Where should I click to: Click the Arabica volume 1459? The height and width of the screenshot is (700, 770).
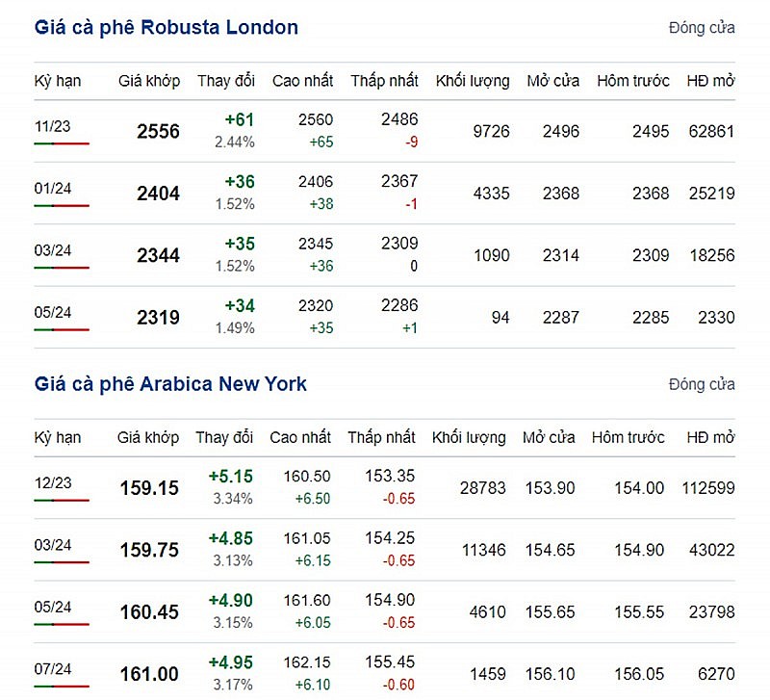click(488, 674)
